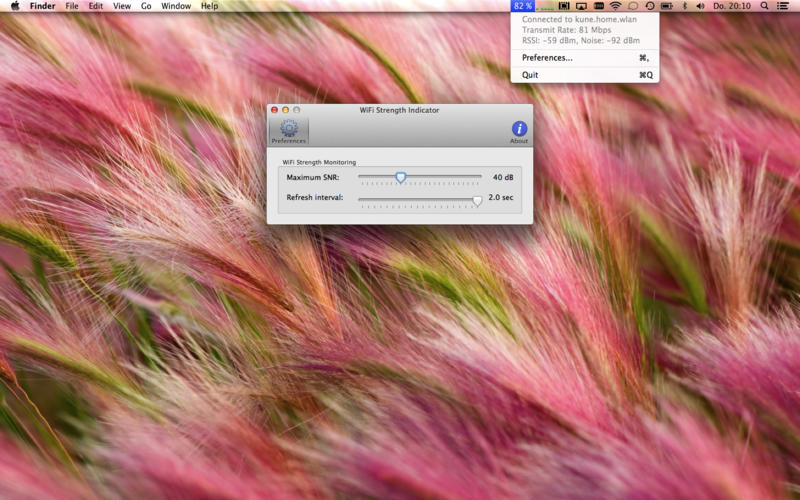The height and width of the screenshot is (500, 800).
Task: Open the Window menu
Action: [x=176, y=6]
